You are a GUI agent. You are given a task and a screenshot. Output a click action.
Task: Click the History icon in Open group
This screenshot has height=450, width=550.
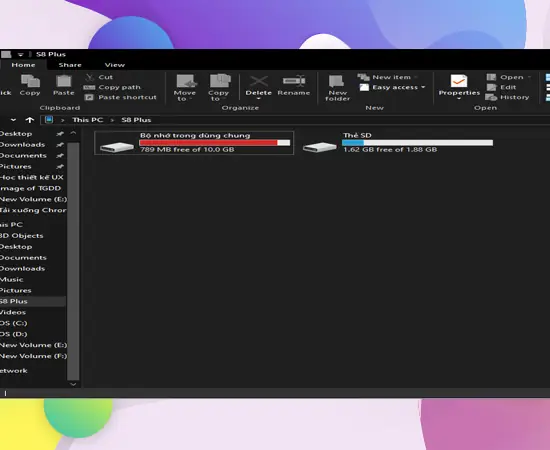pos(507,97)
